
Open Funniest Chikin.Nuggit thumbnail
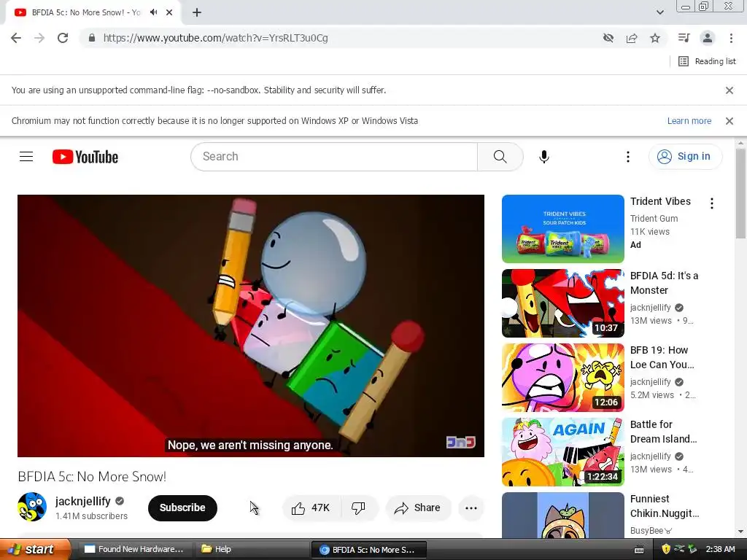pos(562,516)
